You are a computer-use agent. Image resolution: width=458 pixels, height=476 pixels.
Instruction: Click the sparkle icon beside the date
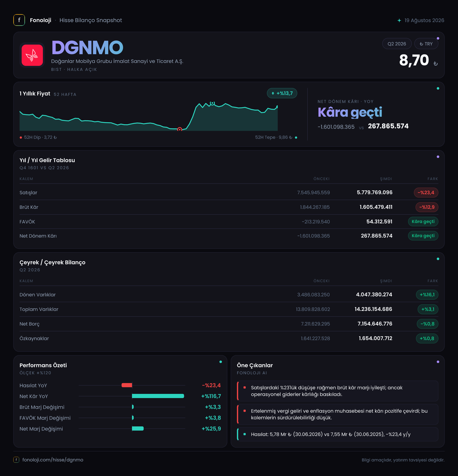pos(399,20)
